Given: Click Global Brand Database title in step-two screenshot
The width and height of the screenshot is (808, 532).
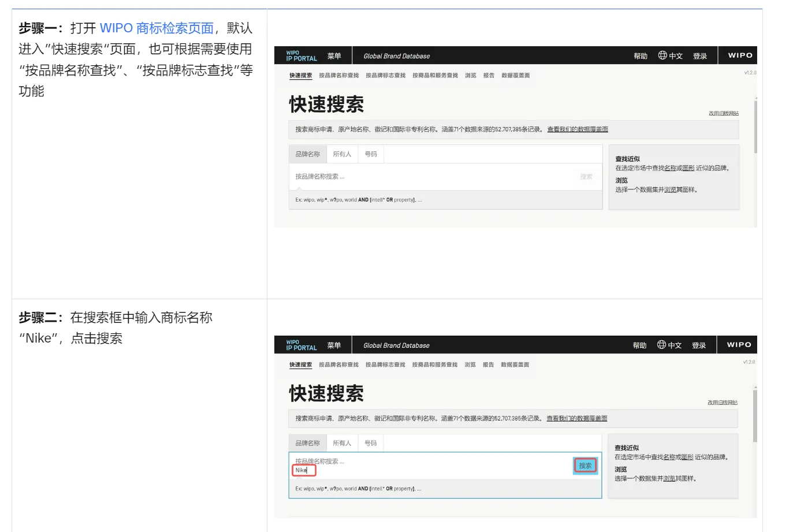Looking at the screenshot, I should point(396,345).
